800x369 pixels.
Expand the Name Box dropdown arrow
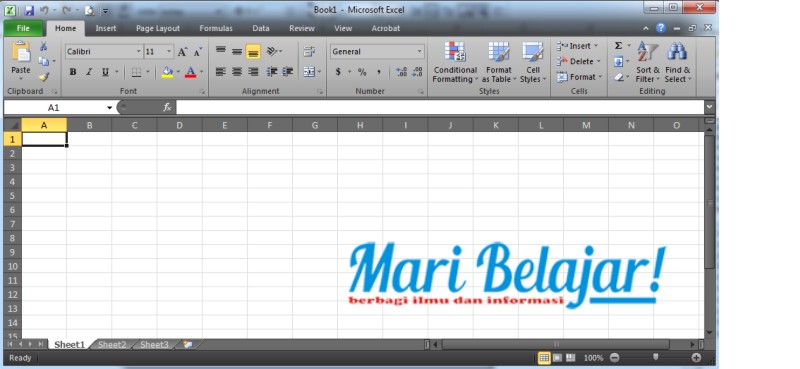[x=109, y=108]
